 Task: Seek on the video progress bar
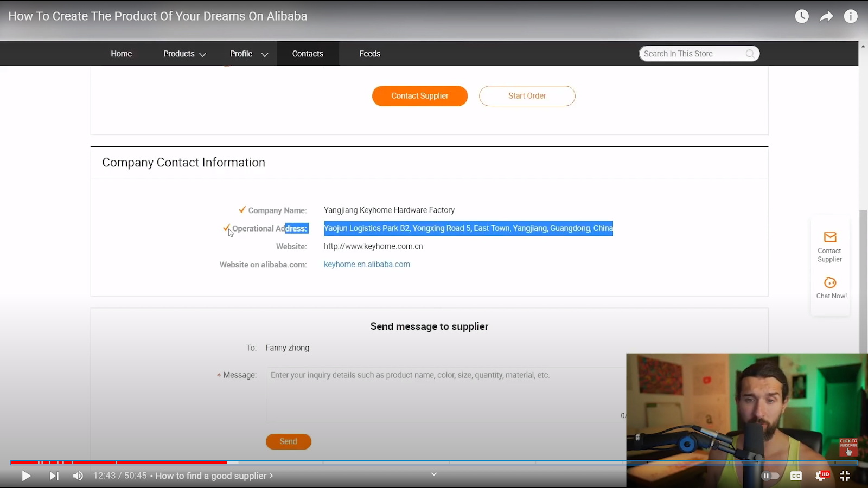coord(434,463)
